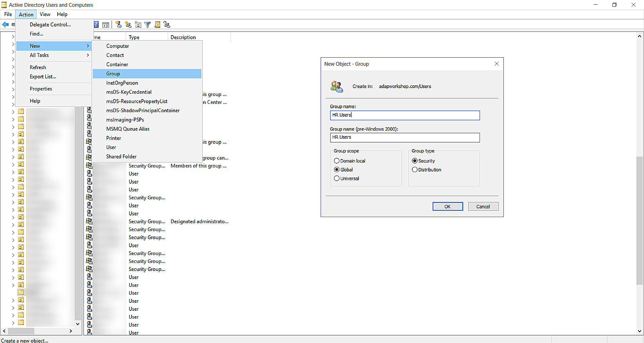
Task: Open the Help icon on the toolbar
Action: coord(96,24)
